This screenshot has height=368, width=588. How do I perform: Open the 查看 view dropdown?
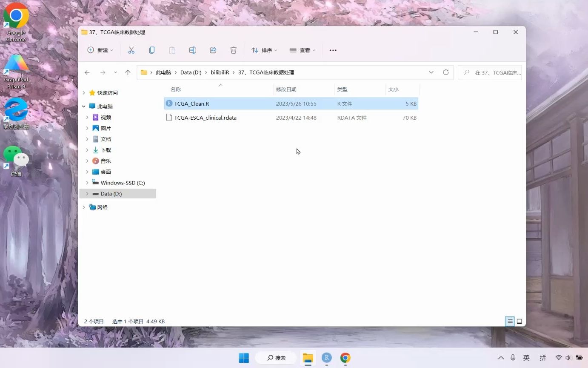[x=303, y=50]
